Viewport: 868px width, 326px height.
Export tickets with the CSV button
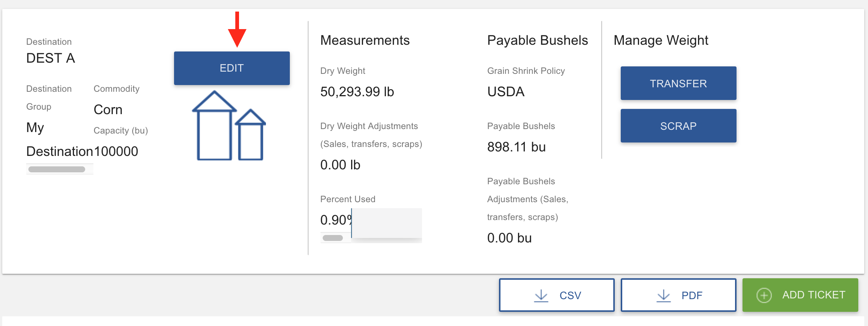[557, 295]
